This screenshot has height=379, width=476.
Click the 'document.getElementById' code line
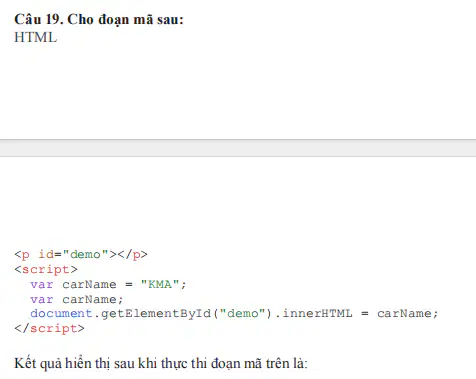click(x=234, y=314)
